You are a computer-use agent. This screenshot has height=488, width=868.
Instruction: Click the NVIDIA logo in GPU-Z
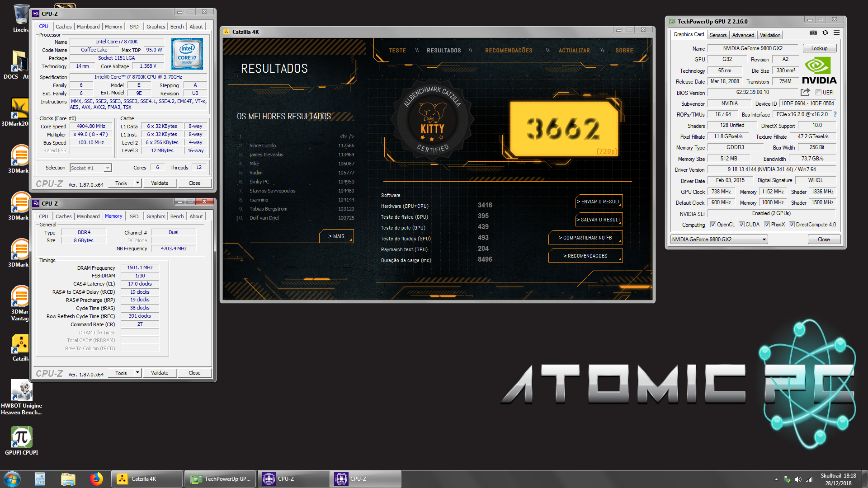(x=819, y=71)
